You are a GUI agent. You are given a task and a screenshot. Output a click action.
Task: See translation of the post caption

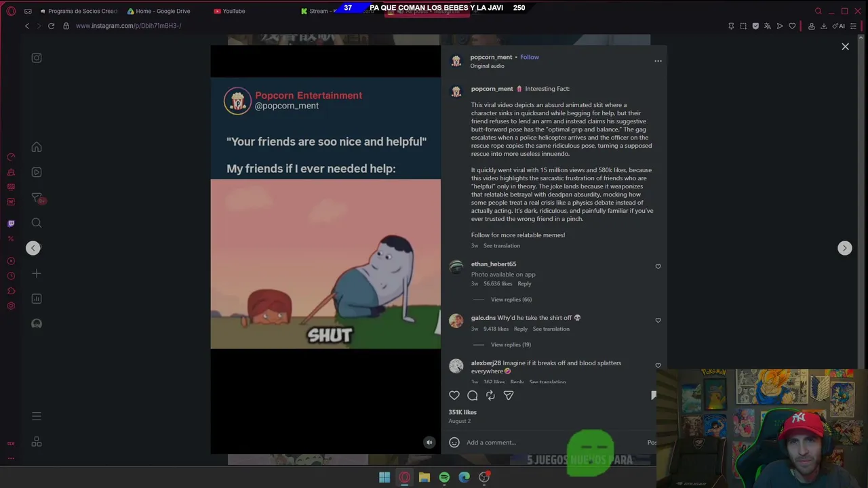tap(502, 246)
